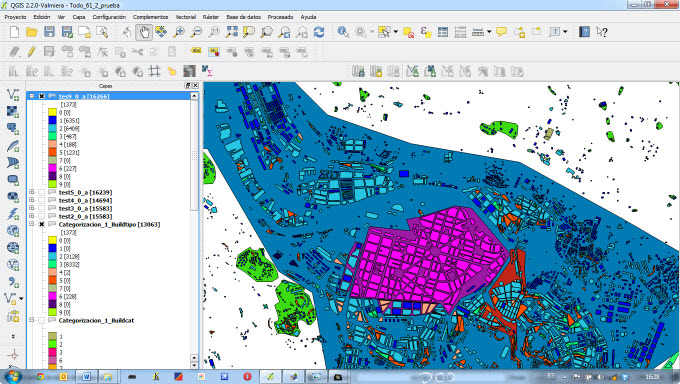This screenshot has width=680, height=384.
Task: Save the project with floppy icon
Action: click(49, 32)
